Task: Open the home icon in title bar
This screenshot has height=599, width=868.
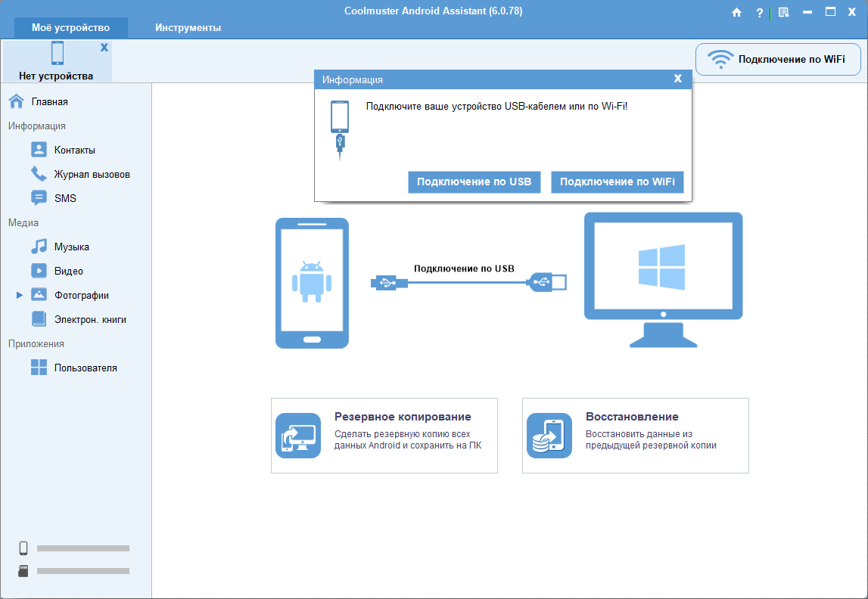Action: tap(736, 12)
